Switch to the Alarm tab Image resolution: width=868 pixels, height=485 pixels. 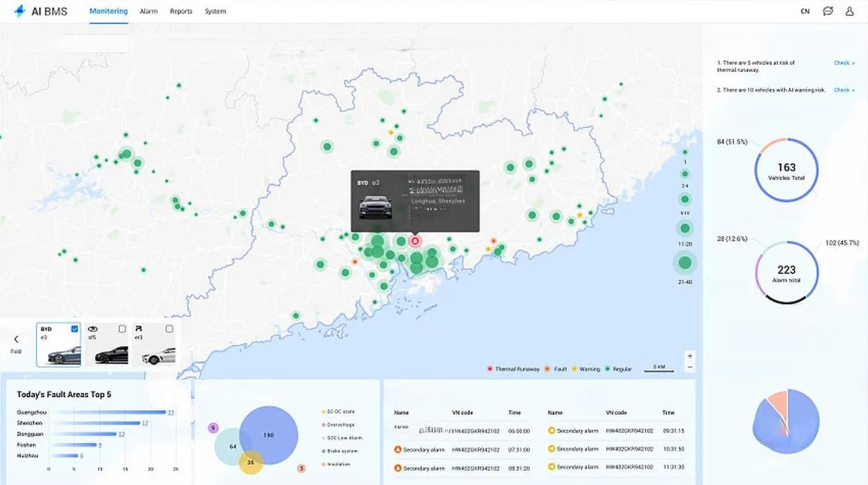coord(149,11)
